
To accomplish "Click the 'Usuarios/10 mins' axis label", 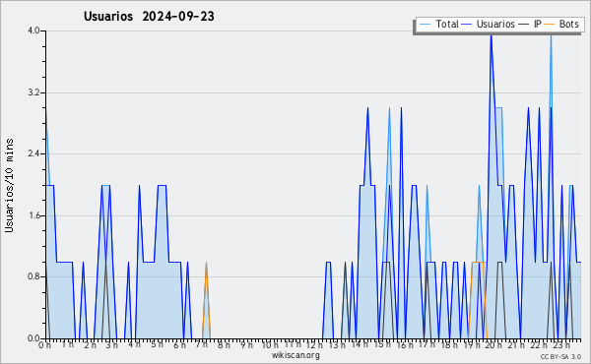I will [9, 185].
